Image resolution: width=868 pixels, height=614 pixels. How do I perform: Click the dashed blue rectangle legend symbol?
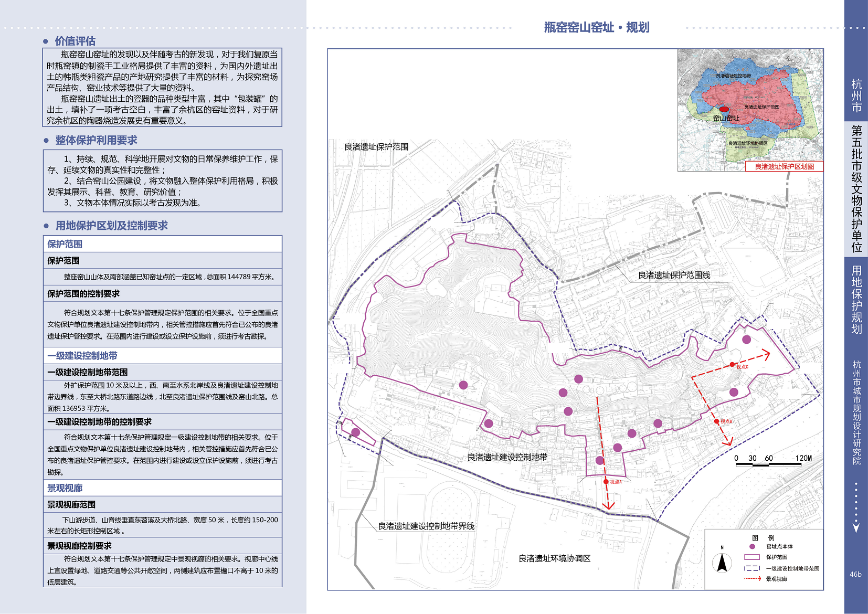[752, 568]
